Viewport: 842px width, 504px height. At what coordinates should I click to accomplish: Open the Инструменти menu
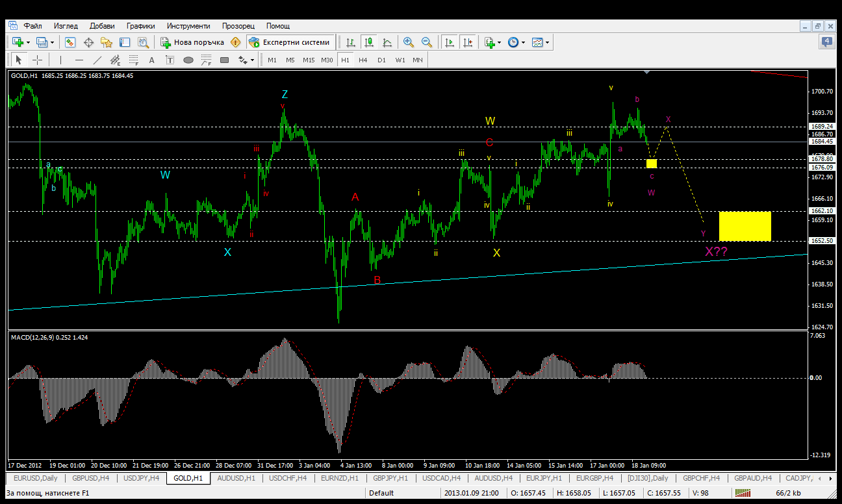pyautogui.click(x=188, y=26)
